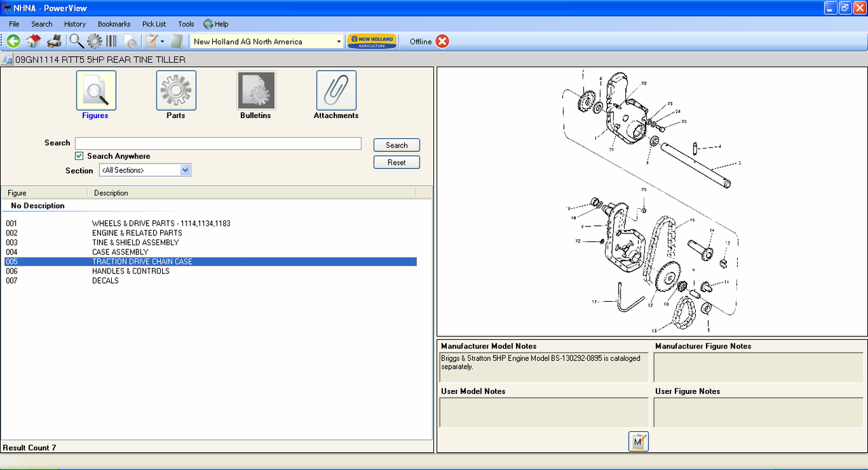Click the NHNA PowerView title bar icon

(x=6, y=7)
